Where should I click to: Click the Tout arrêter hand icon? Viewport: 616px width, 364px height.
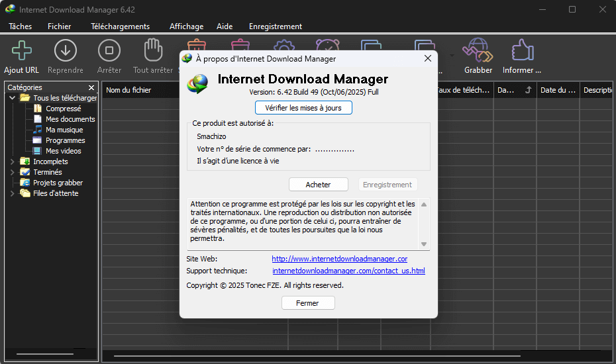pyautogui.click(x=153, y=50)
